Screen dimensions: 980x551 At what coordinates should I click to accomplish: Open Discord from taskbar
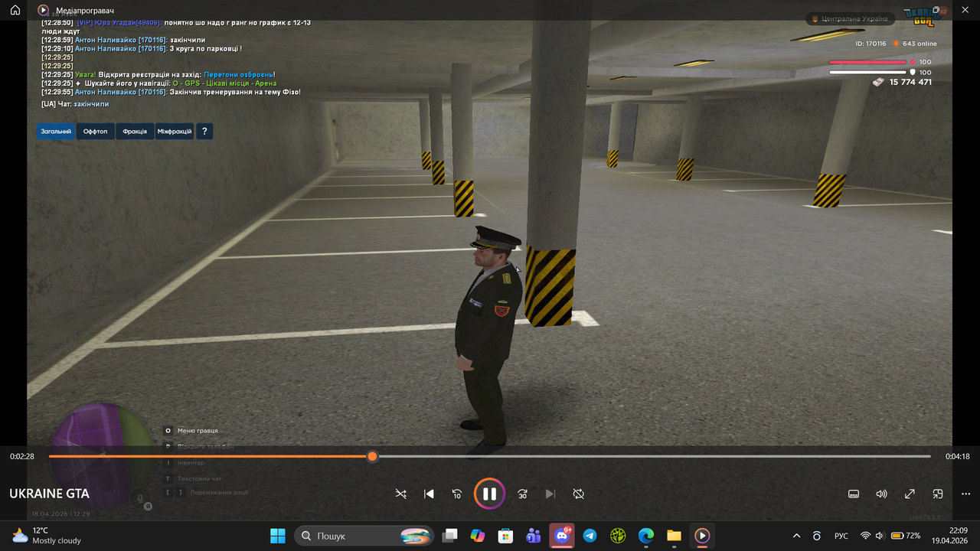click(x=561, y=536)
